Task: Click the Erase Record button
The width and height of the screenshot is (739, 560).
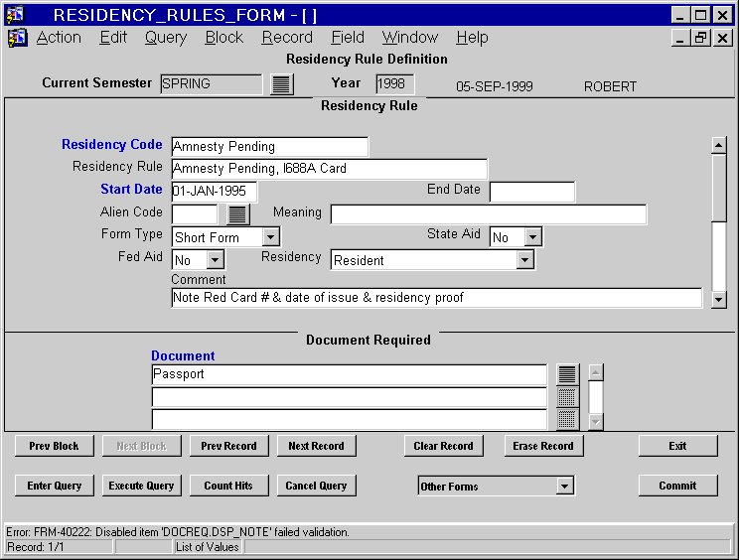Action: point(543,446)
